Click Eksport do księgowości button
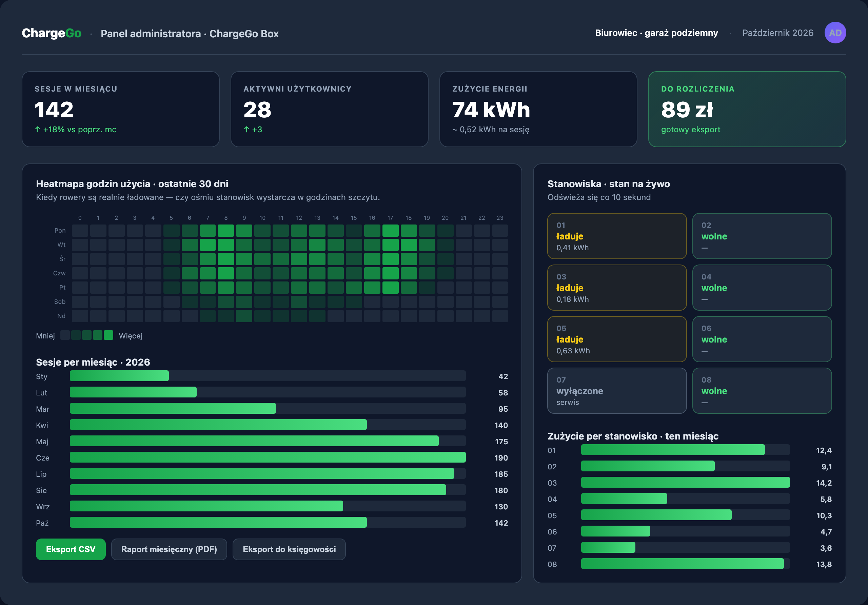 [x=289, y=549]
